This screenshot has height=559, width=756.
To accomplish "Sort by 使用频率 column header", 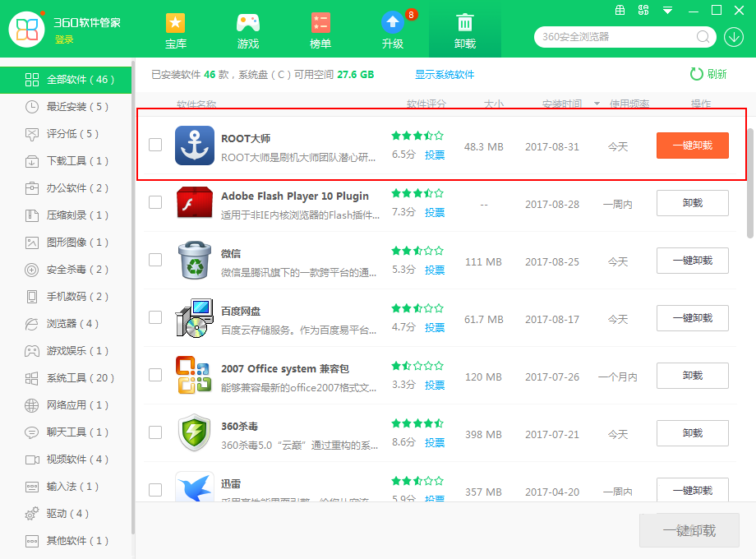I will (x=629, y=104).
